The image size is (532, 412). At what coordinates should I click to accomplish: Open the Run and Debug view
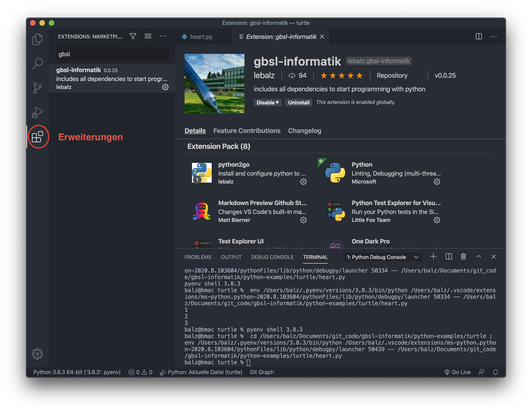pyautogui.click(x=37, y=112)
